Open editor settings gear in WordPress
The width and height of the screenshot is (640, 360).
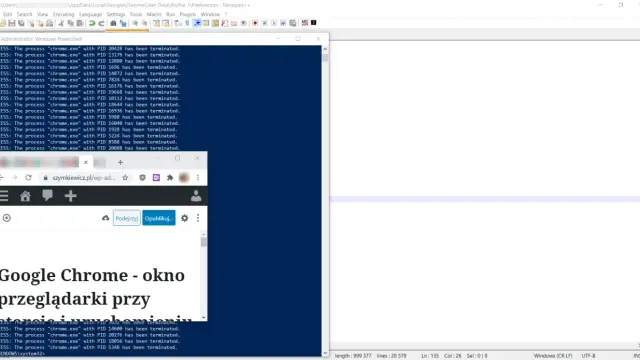point(184,218)
